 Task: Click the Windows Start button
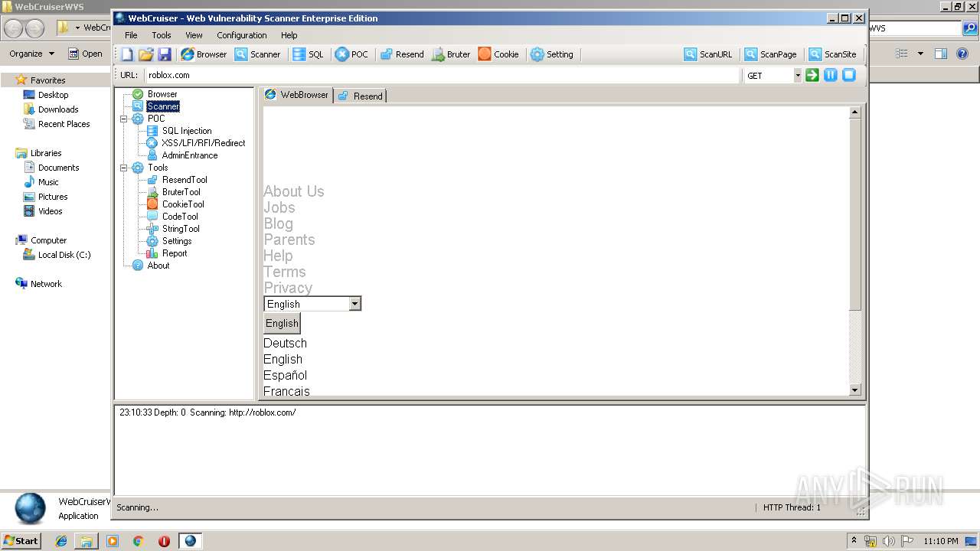click(21, 540)
